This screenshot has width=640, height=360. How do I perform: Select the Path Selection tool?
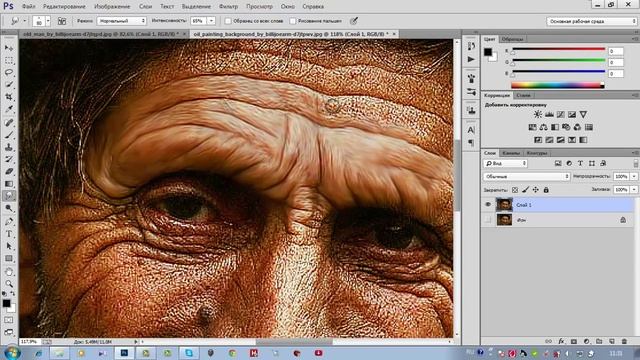pos(9,246)
